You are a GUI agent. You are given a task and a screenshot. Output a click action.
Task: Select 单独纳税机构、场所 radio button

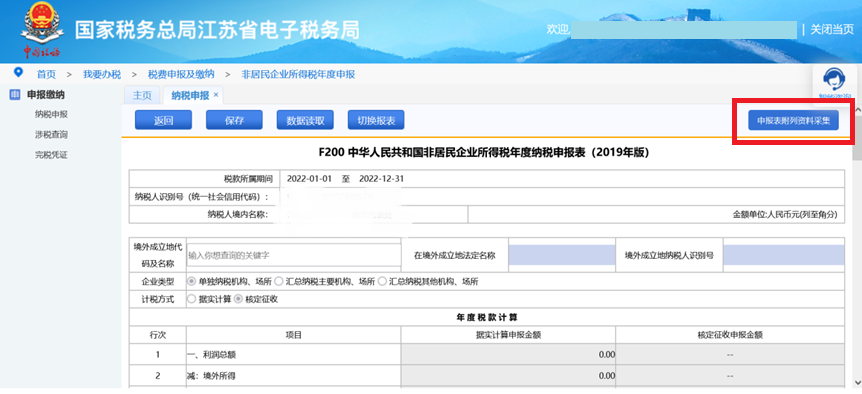pyautogui.click(x=191, y=281)
